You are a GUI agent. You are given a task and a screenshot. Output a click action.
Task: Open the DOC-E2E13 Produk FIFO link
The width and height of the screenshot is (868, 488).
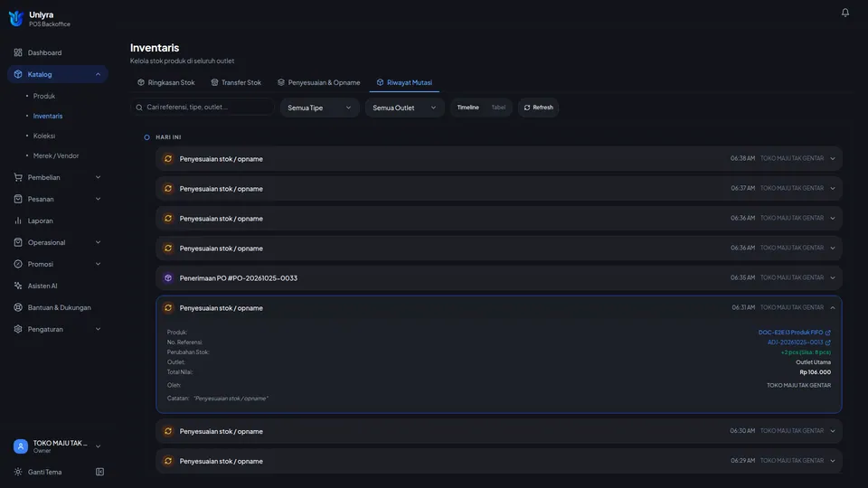pyautogui.click(x=790, y=332)
